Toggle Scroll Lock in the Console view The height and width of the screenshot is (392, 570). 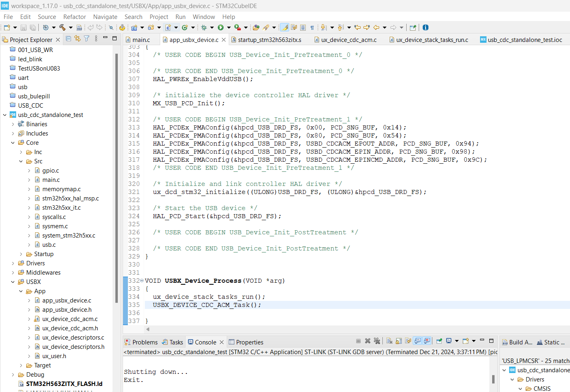coord(399,341)
